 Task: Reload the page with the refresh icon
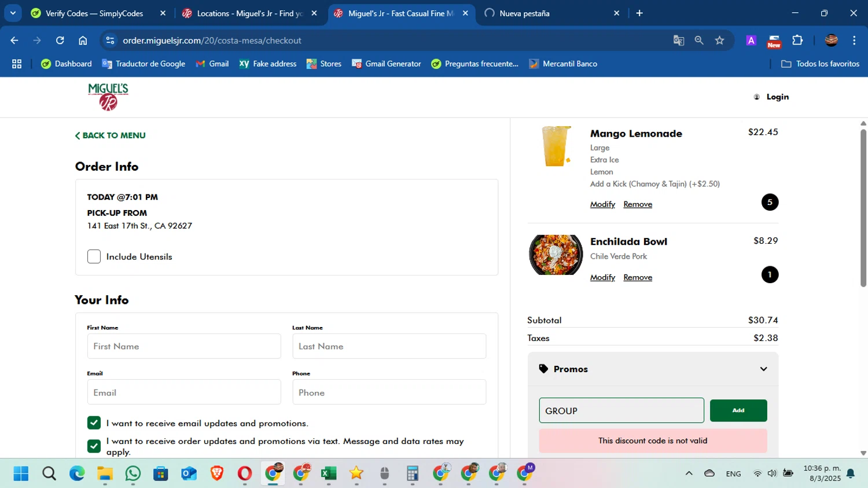point(60,41)
